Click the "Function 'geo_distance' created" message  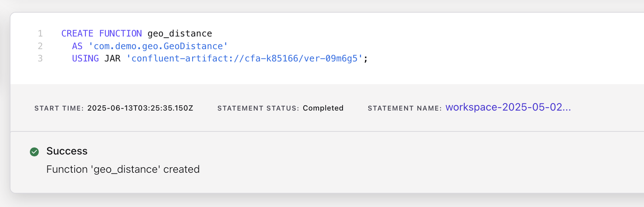[123, 169]
